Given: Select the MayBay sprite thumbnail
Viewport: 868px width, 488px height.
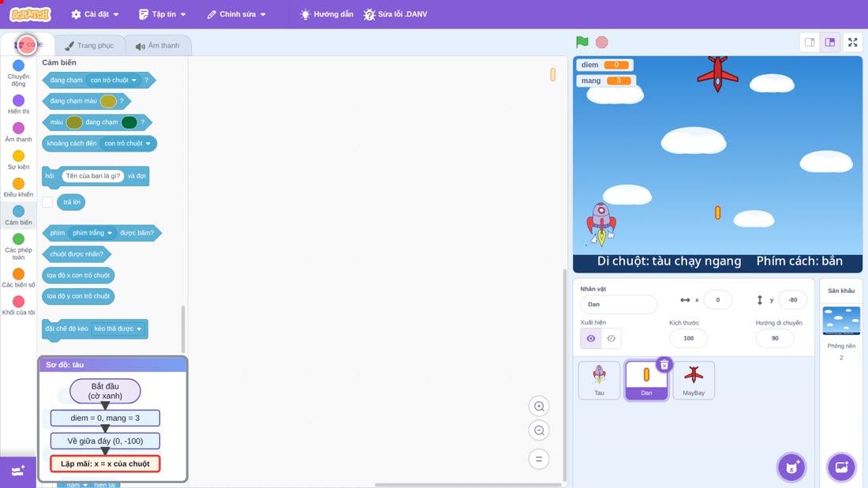Looking at the screenshot, I should point(693,380).
